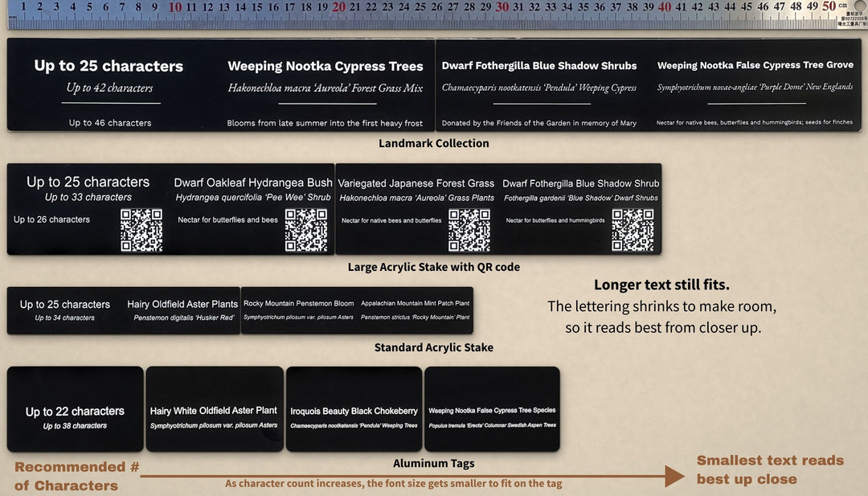The width and height of the screenshot is (868, 496).
Task: Select the QR code next to 'Nectar for butterflies and bees'
Action: click(306, 230)
